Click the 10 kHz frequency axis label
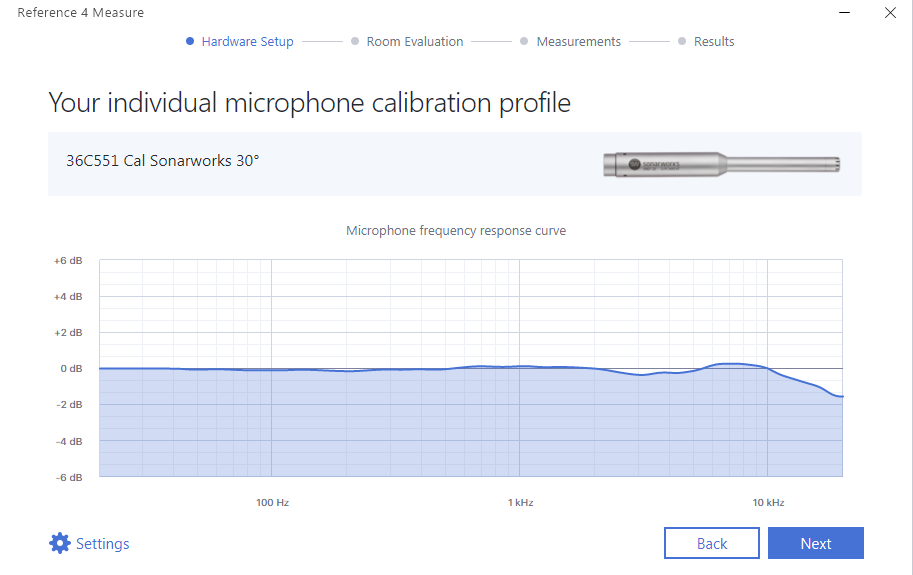This screenshot has width=913, height=575. [767, 502]
